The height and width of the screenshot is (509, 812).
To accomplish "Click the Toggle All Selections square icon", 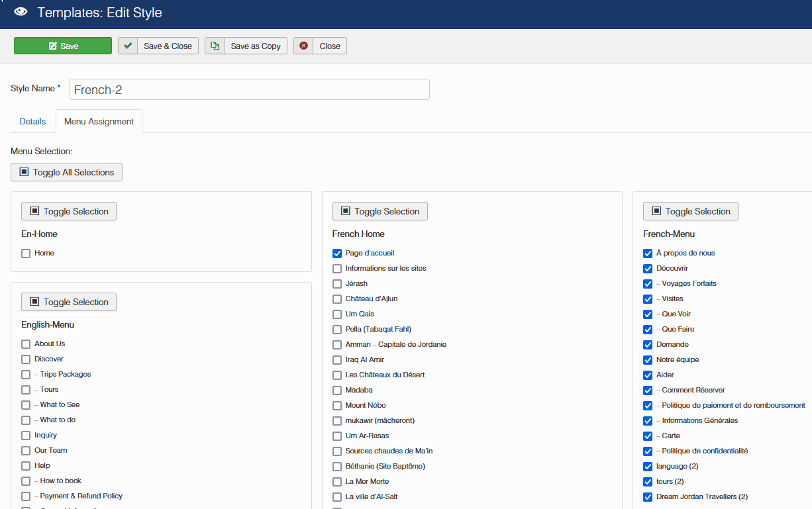I will point(25,172).
